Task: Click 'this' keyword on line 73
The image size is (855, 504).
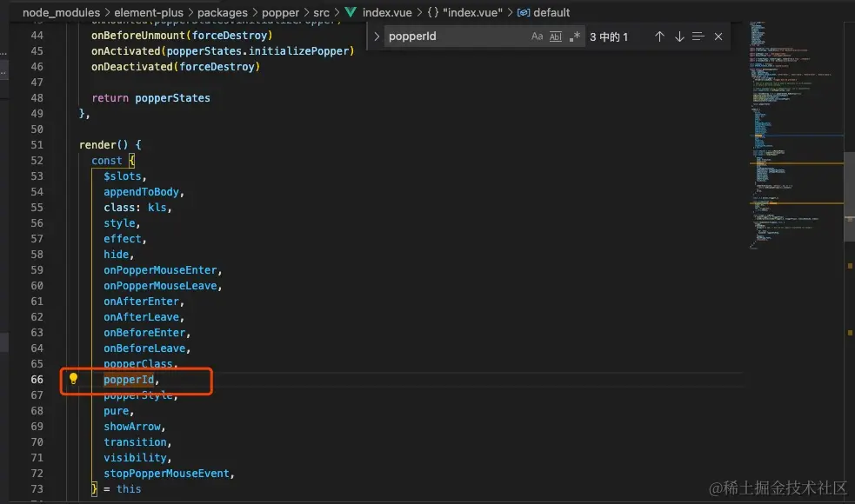Action: 129,489
